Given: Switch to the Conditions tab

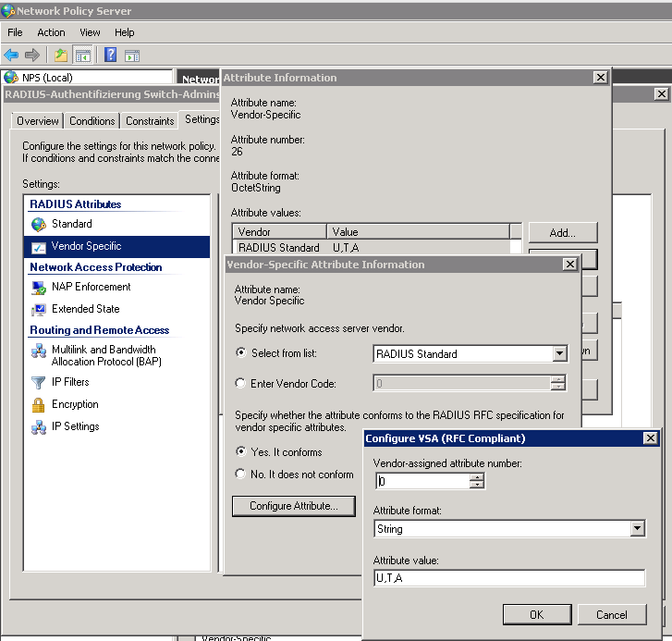Looking at the screenshot, I should coord(92,121).
